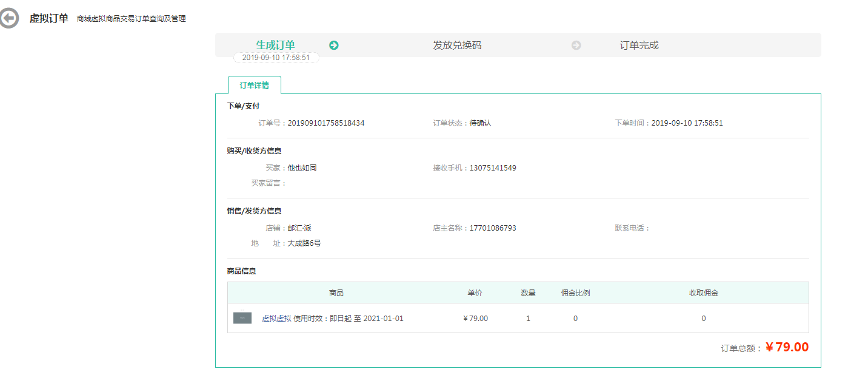Select the 订单完成 progress step

pos(639,46)
